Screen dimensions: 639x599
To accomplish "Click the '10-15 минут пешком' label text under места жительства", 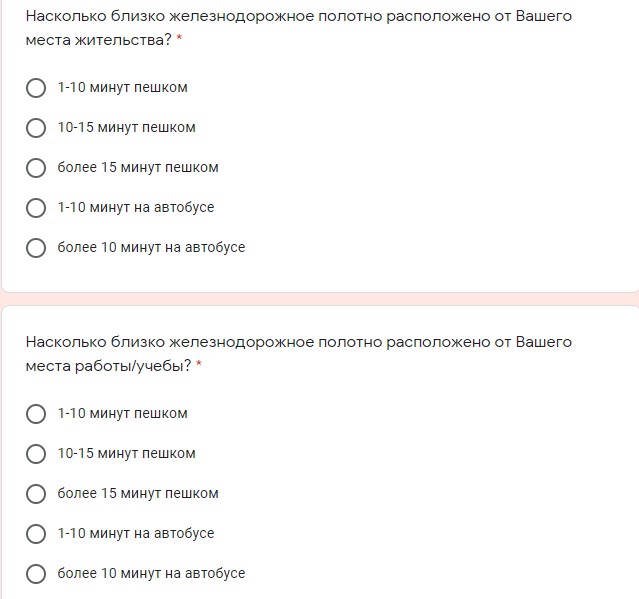I will 126,128.
